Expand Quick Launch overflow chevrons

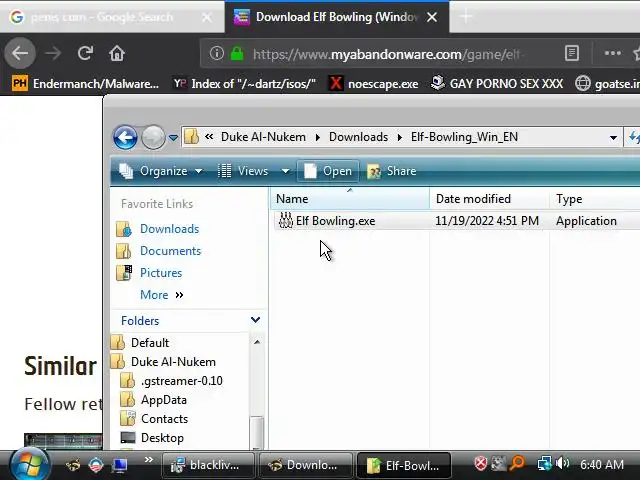149,460
